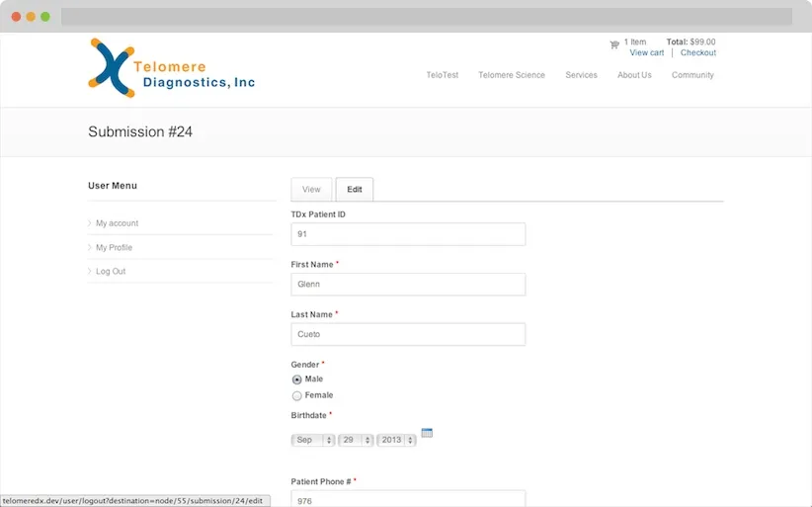Switch to the Edit tab
Viewport: 812px width, 507px height.
pos(355,189)
